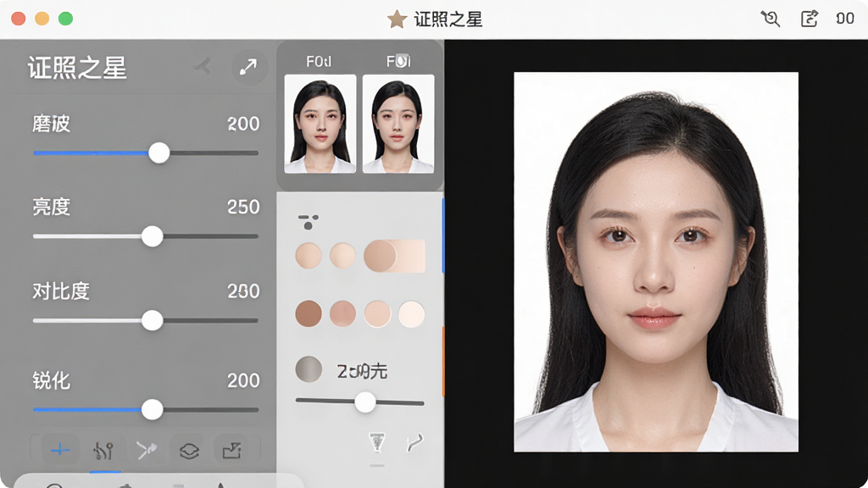Click the curved arrow icon beside funnel
The image size is (868, 488).
pos(415,442)
